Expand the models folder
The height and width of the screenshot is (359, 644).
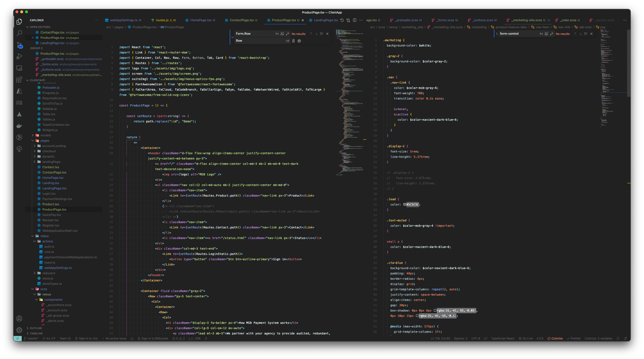coord(46,135)
